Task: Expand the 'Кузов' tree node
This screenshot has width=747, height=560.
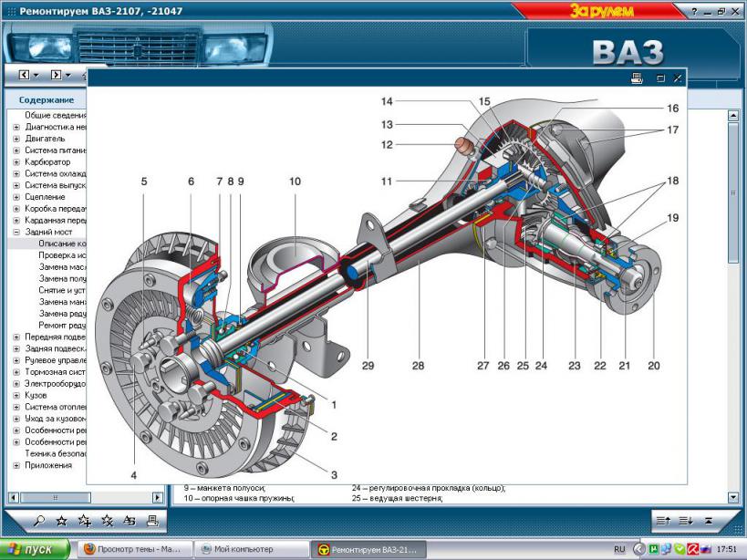Action: [x=16, y=395]
